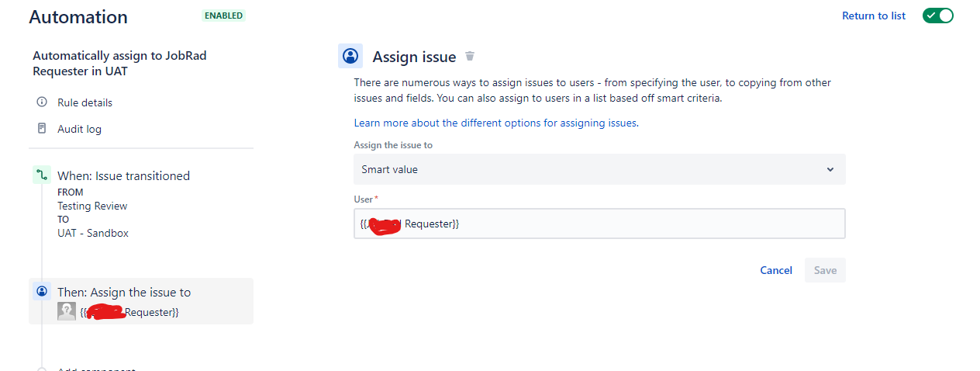Click the Rule details info icon
The width and height of the screenshot is (980, 371).
click(x=42, y=102)
